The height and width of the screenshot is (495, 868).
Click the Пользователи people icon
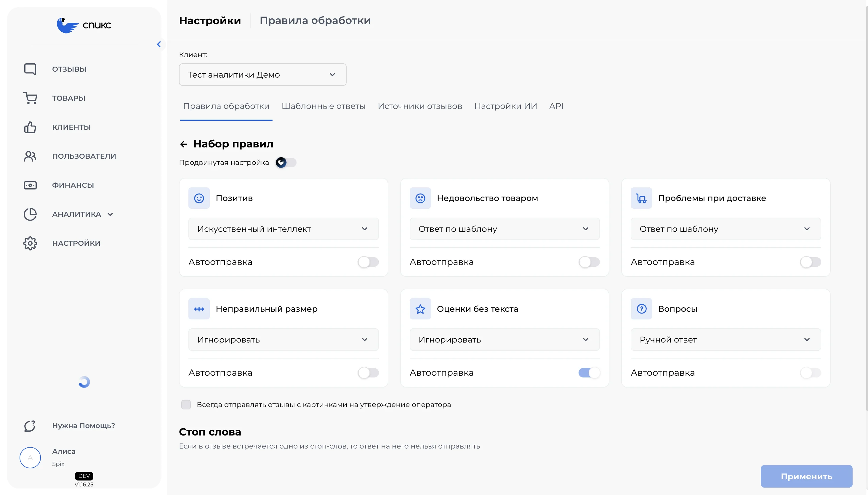30,156
